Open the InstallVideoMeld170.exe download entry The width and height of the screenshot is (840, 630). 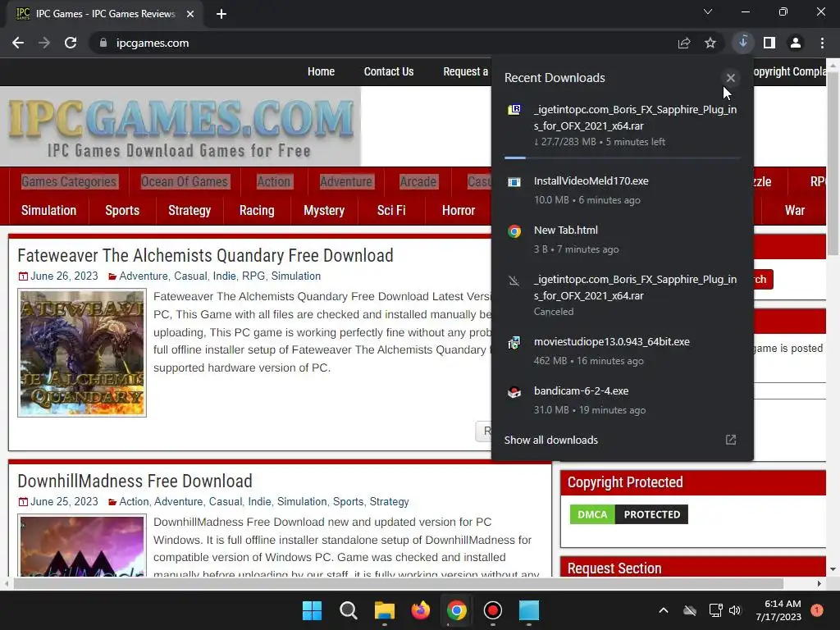[622, 190]
